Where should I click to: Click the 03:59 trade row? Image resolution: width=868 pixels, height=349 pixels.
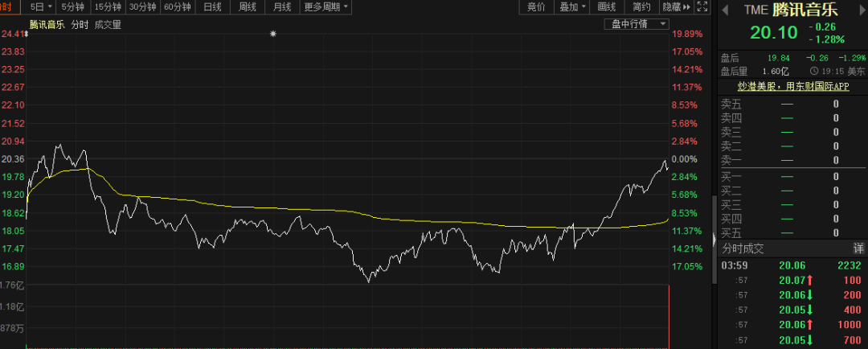(792, 265)
